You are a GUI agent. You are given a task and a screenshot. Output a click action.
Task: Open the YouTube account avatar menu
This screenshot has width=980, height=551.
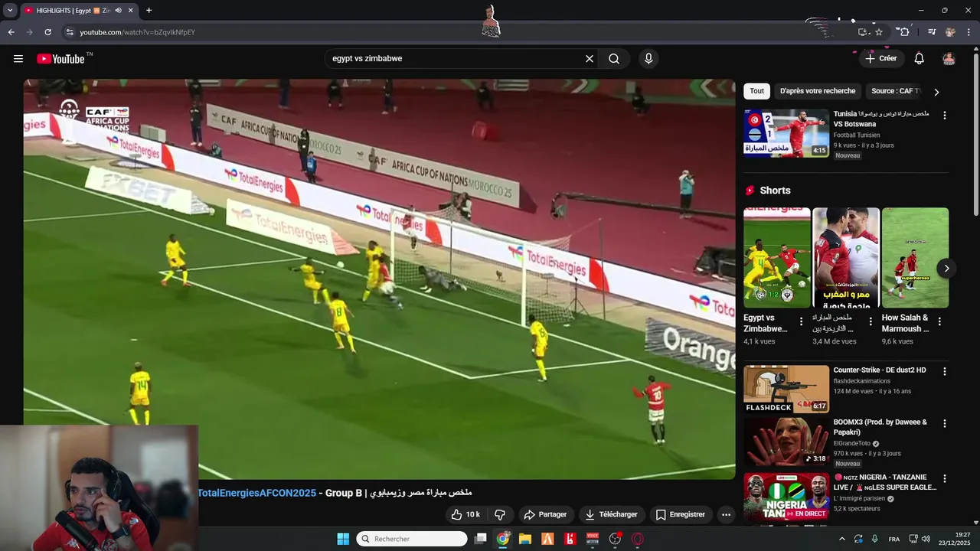click(949, 59)
